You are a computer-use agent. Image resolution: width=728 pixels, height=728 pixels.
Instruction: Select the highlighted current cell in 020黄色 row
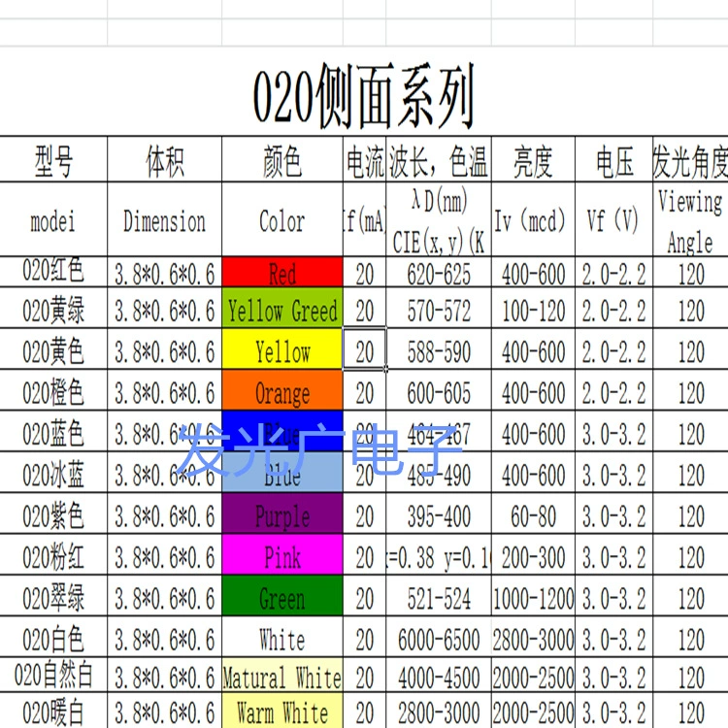coord(364,348)
